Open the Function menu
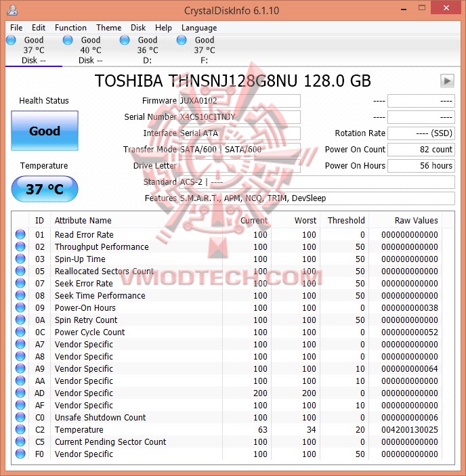466x476 pixels. [x=70, y=28]
